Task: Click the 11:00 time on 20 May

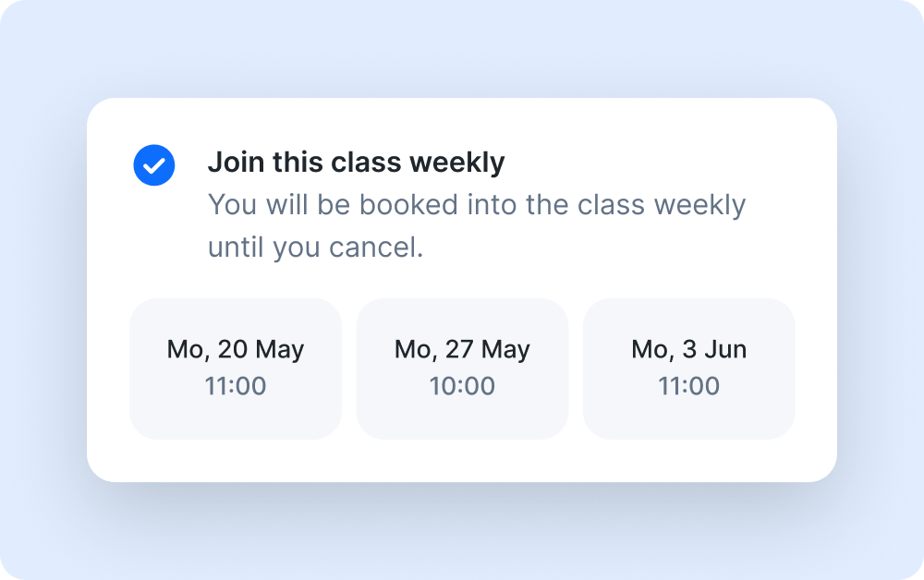Action: pos(235,387)
